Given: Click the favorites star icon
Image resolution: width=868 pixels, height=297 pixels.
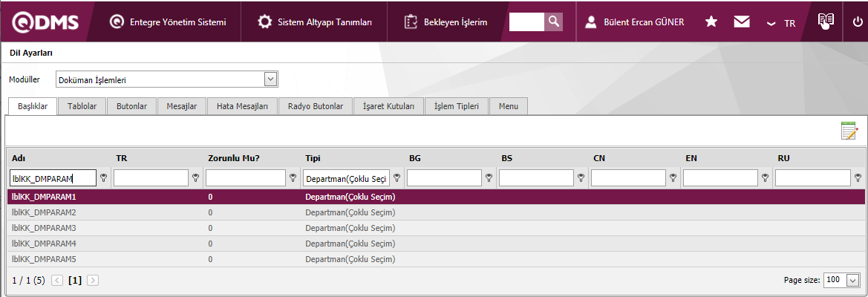Looking at the screenshot, I should coord(711,22).
